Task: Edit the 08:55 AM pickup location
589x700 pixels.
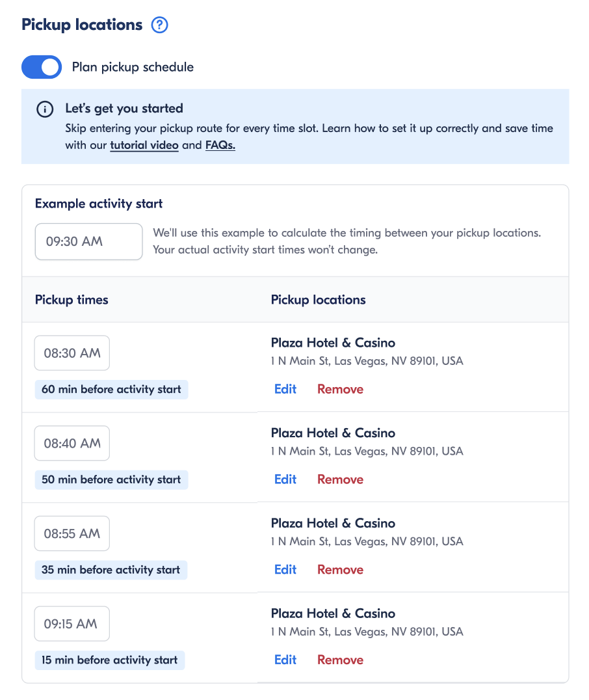Action: click(x=285, y=569)
